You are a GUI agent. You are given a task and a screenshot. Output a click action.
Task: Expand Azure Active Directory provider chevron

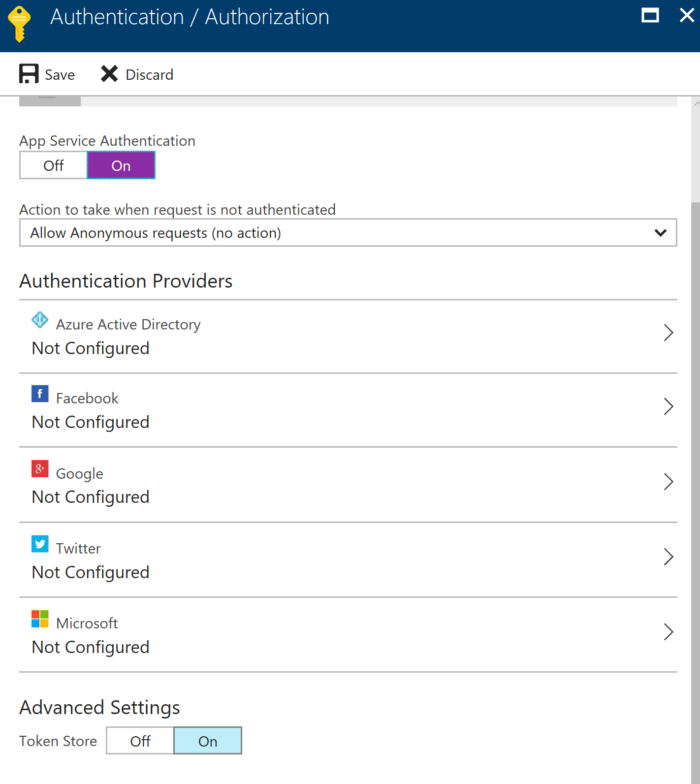click(x=668, y=333)
